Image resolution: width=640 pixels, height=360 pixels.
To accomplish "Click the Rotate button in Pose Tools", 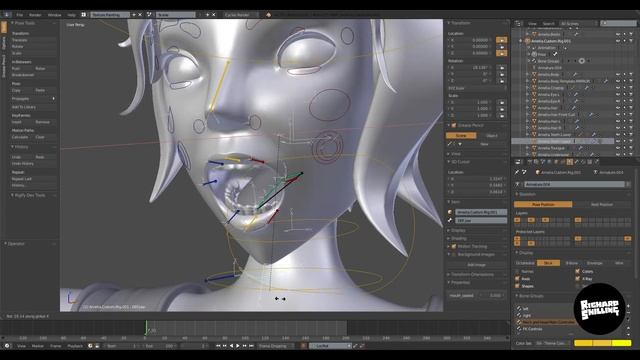I will [x=33, y=47].
